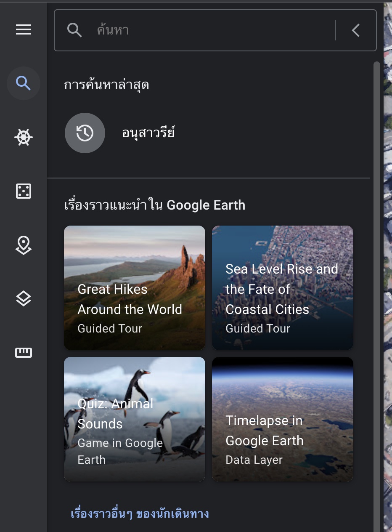Select recent search อนุสาวรีย์
Viewport: 392px width, 532px height.
coord(148,133)
